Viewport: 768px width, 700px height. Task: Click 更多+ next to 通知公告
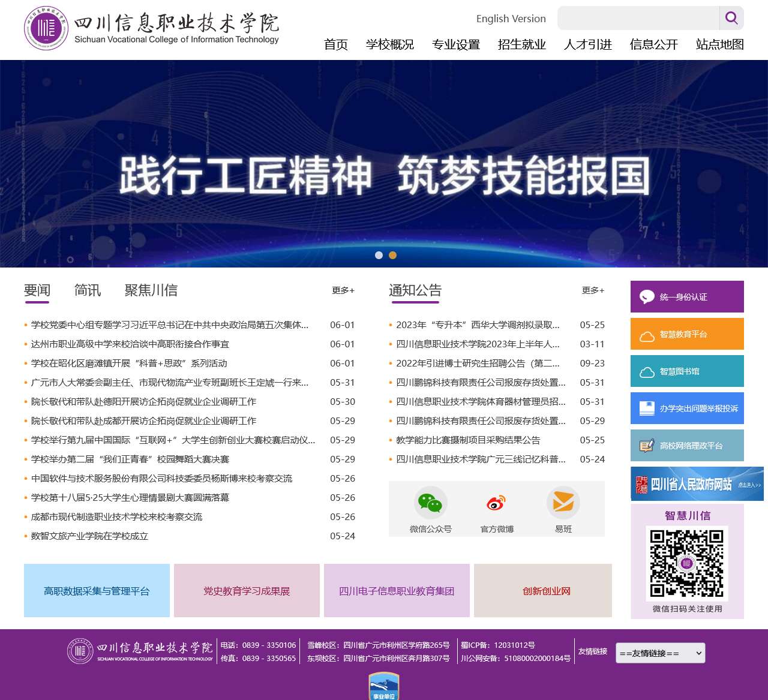592,290
